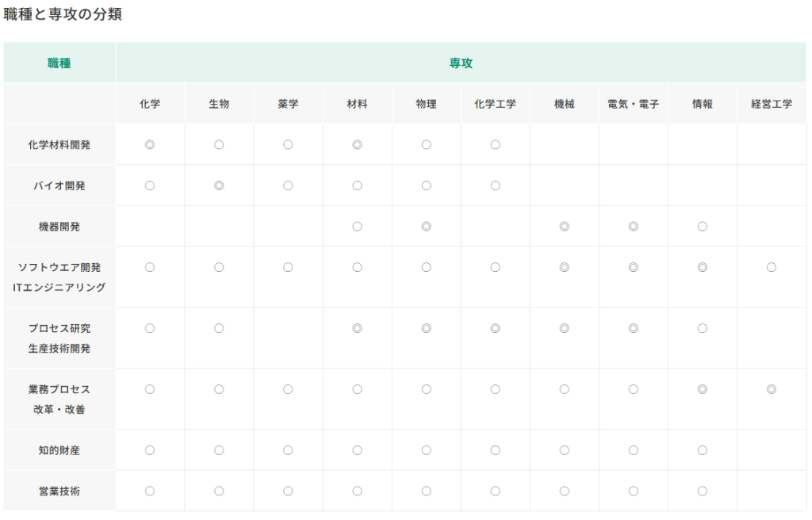Click the ソフトウエア開発 ITエンジニアリング row label

click(x=59, y=277)
